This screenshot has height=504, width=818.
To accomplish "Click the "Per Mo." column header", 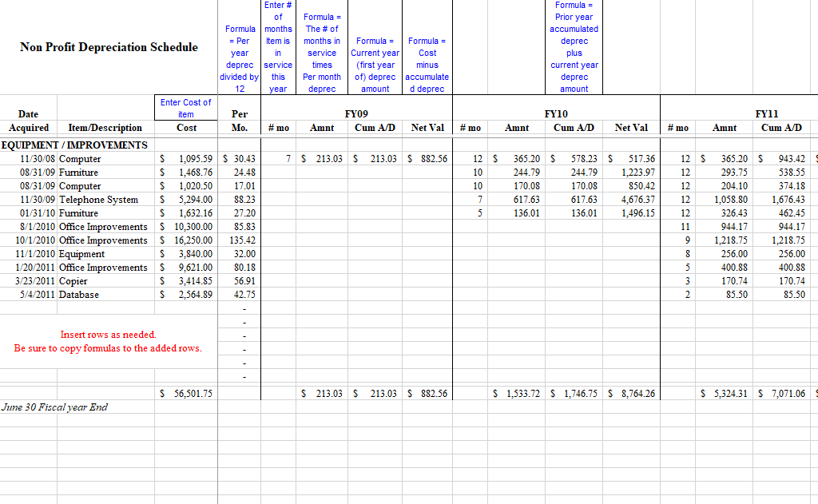I will click(x=240, y=121).
